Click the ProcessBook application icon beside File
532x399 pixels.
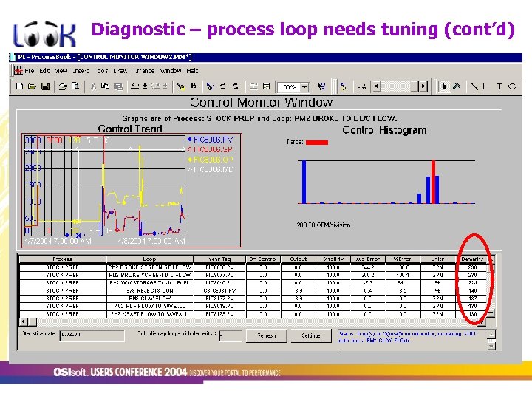(x=18, y=70)
